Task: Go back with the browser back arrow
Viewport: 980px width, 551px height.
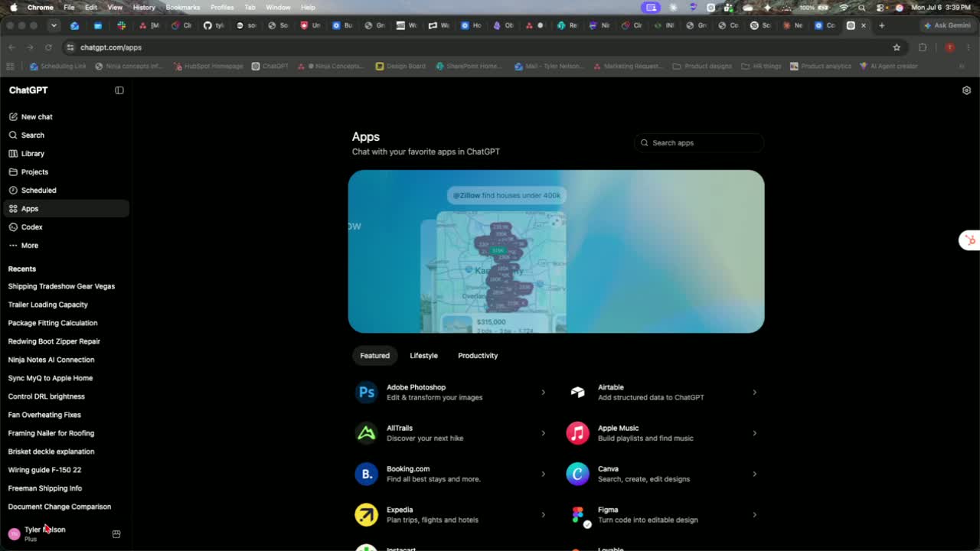Action: (11, 47)
